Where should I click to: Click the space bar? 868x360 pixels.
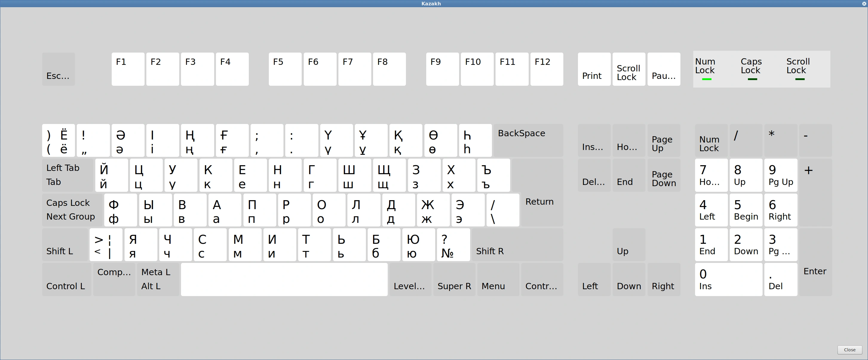click(x=284, y=279)
